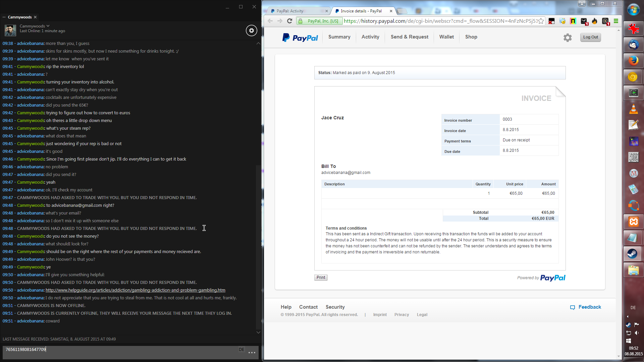Open the chat ellipsis options menu

[252, 353]
